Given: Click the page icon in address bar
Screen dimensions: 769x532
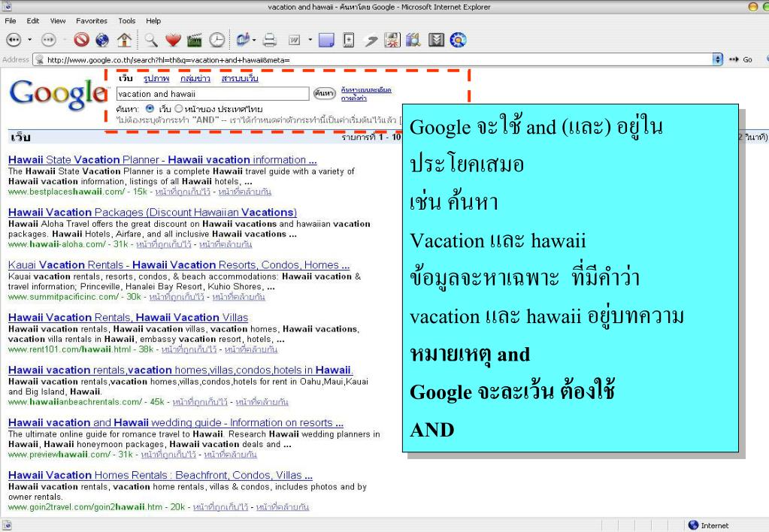Looking at the screenshot, I should (x=40, y=60).
